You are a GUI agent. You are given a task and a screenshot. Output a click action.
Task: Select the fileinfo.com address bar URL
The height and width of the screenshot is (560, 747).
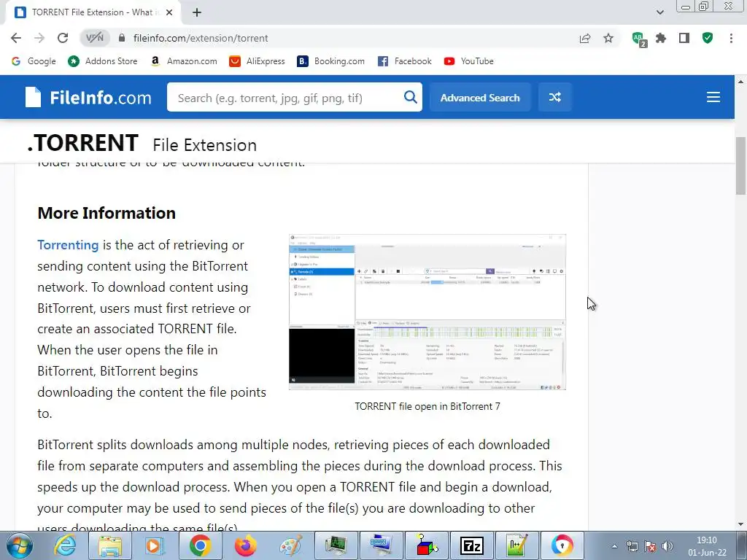(x=201, y=38)
